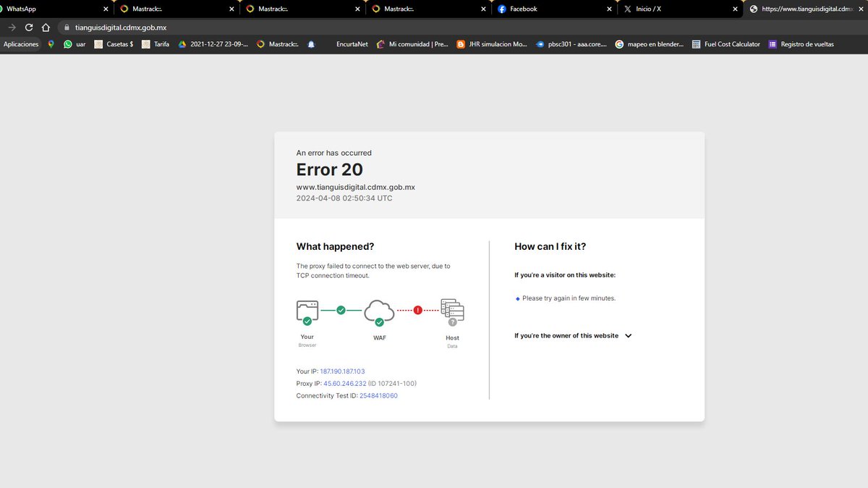Open the 'Tarifa' bookmark
This screenshot has width=868, height=488.
[156, 44]
